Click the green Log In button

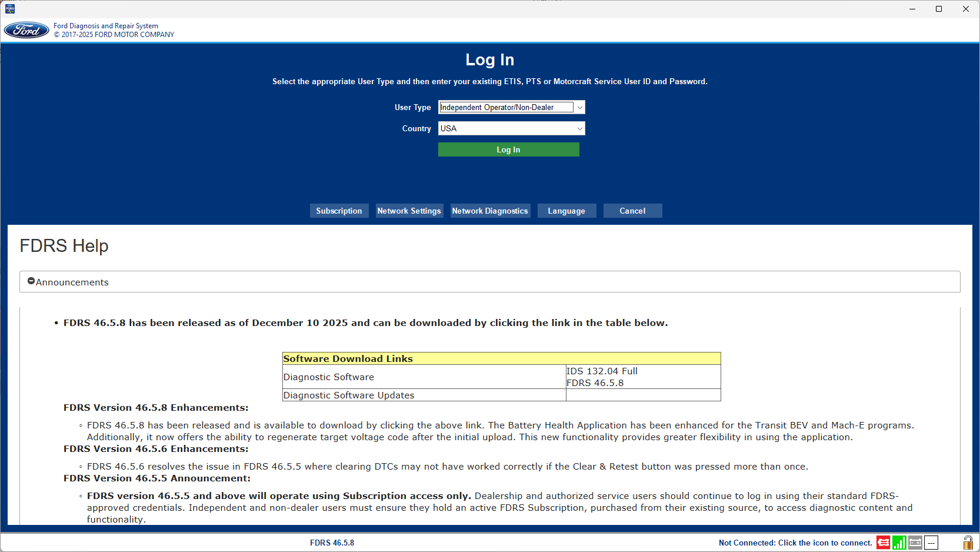[509, 149]
